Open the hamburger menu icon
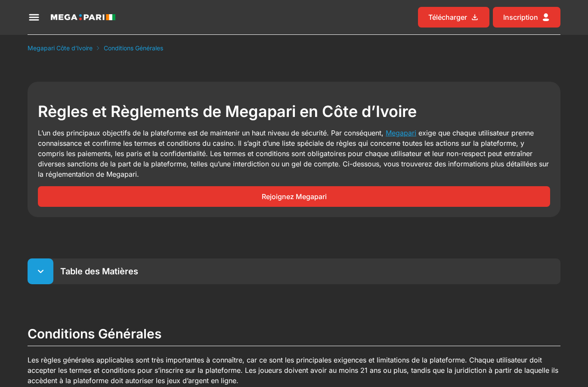 pyautogui.click(x=34, y=17)
